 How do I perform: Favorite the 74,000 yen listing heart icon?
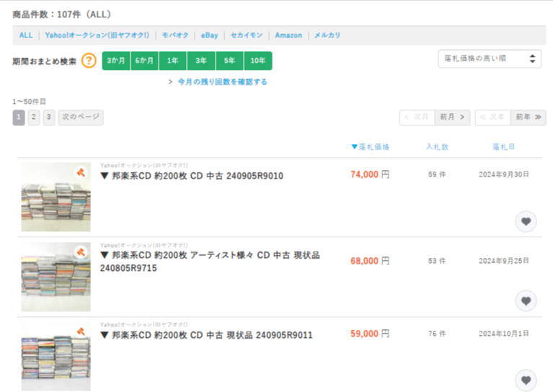526,221
